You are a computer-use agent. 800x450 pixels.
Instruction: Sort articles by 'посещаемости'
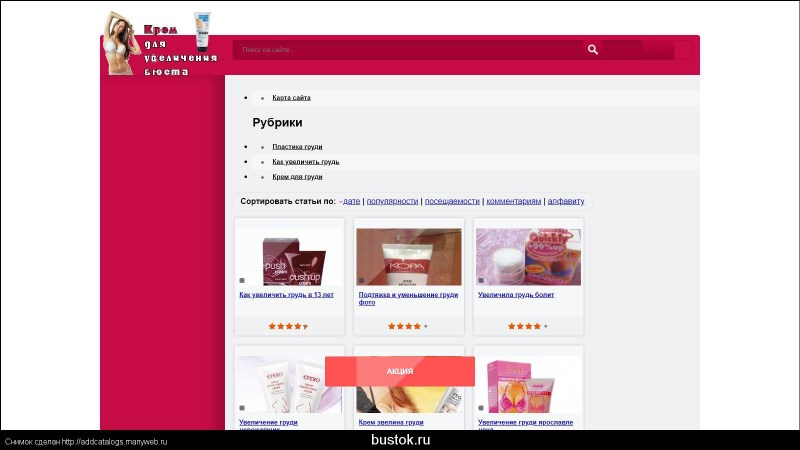[x=452, y=201]
